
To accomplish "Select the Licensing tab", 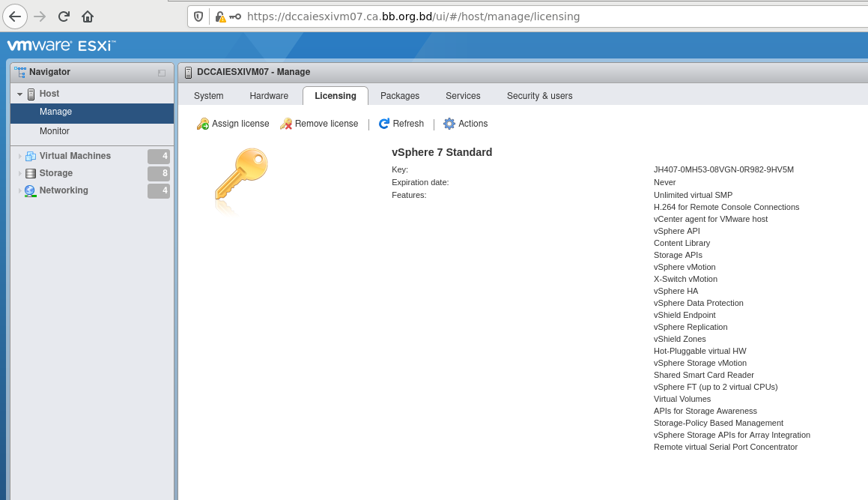I will (336, 96).
